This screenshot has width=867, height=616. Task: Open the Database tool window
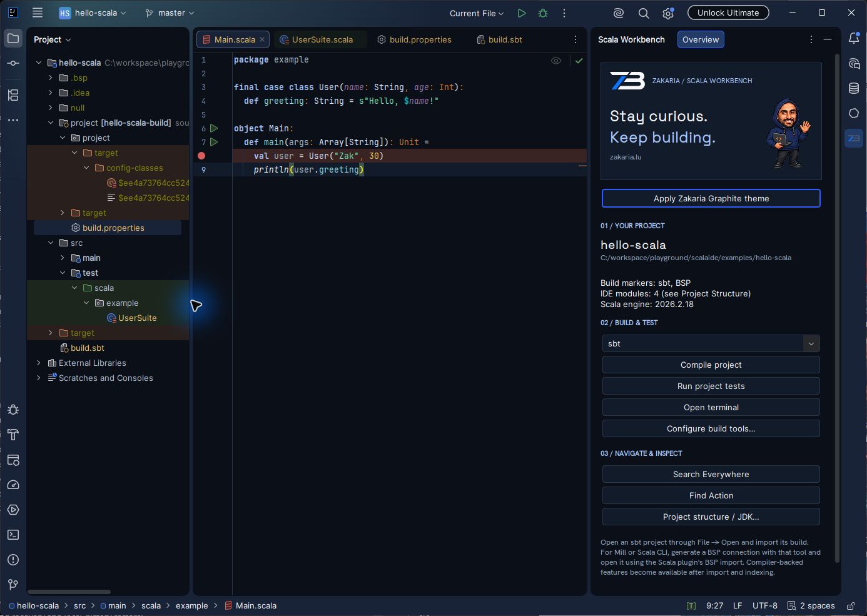point(854,88)
